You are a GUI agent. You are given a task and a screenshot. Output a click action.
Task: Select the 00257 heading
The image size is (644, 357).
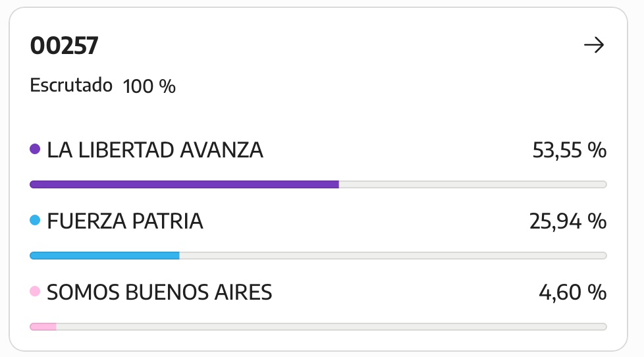[64, 45]
